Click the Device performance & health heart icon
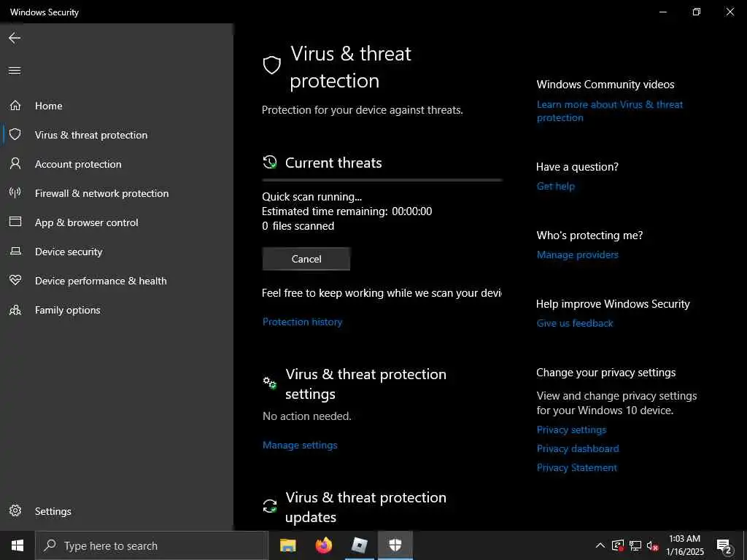747x560 pixels. [x=15, y=281]
